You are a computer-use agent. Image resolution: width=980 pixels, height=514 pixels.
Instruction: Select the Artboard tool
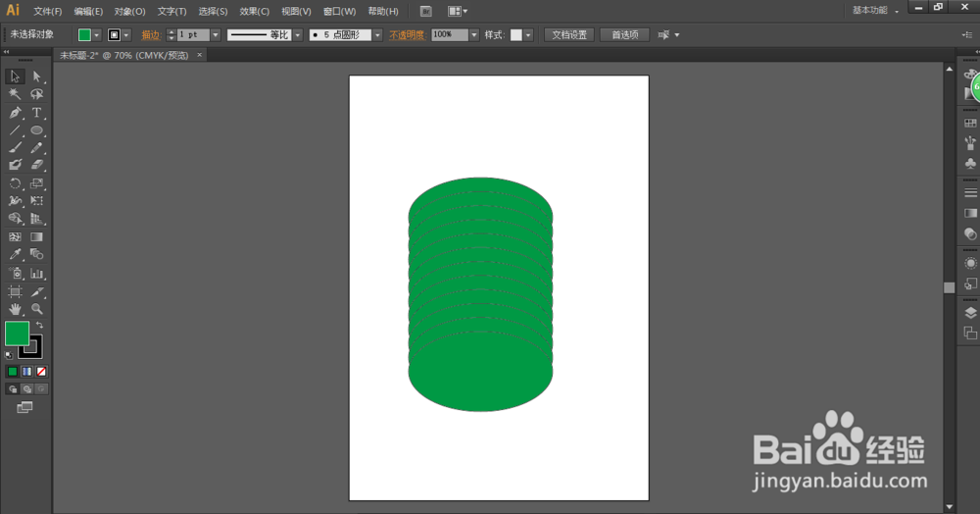click(x=15, y=291)
